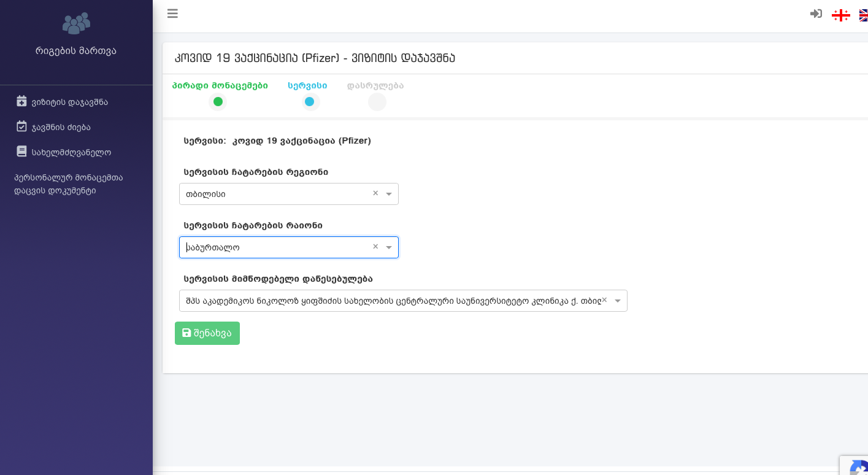This screenshot has width=868, height=475.
Task: Open პერსონალურ მონაცემთა დაცვის დოკუმენტი link
Action: (x=69, y=184)
